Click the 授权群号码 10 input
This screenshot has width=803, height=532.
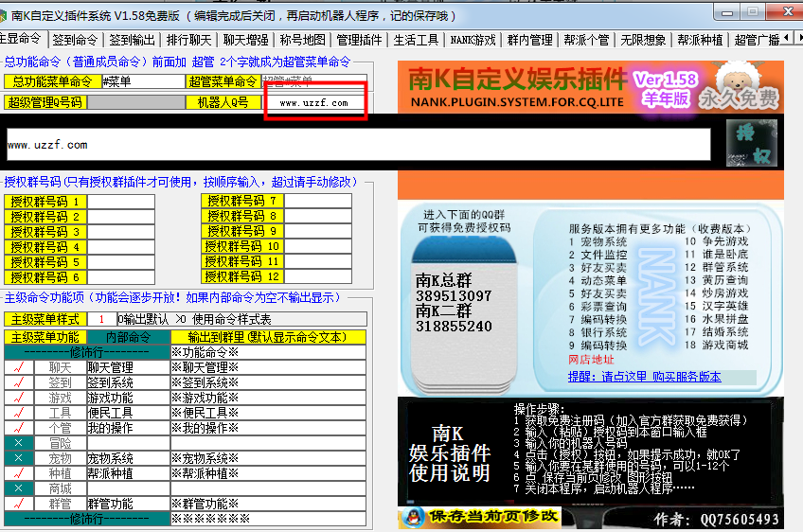(x=318, y=246)
